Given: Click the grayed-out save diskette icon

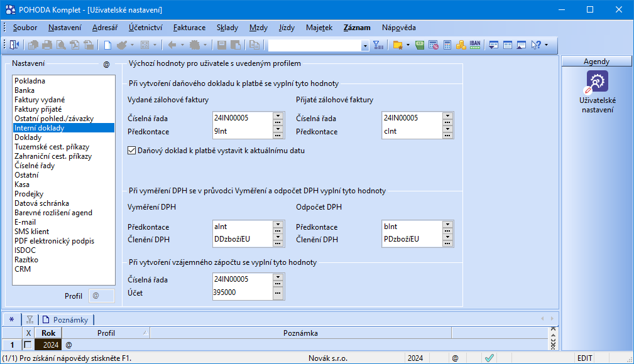Looking at the screenshot, I should [x=222, y=45].
